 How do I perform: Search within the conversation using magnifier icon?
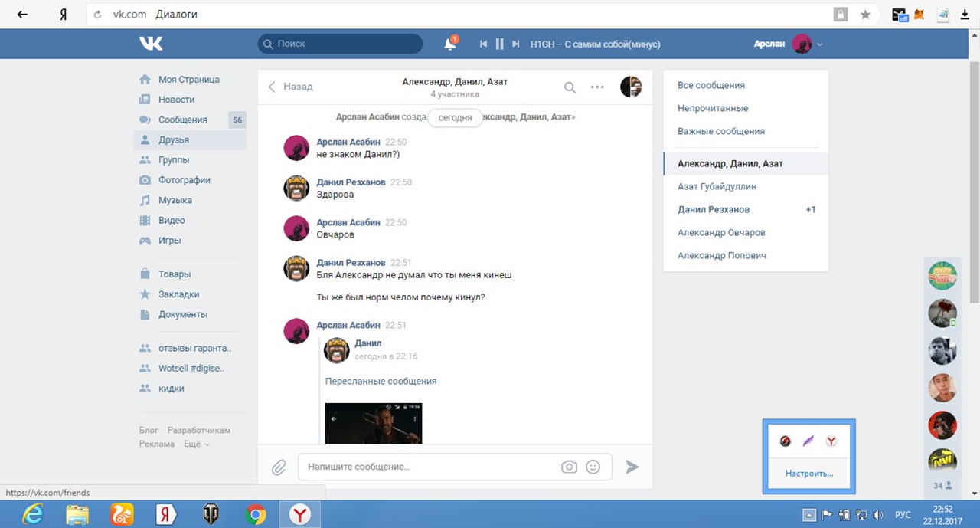pos(570,87)
